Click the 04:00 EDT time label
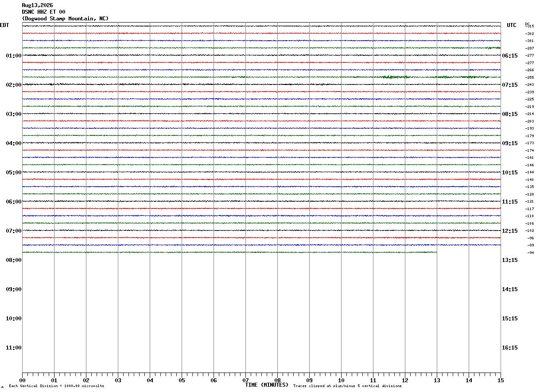Viewport: 536px width, 392px height. (x=13, y=143)
